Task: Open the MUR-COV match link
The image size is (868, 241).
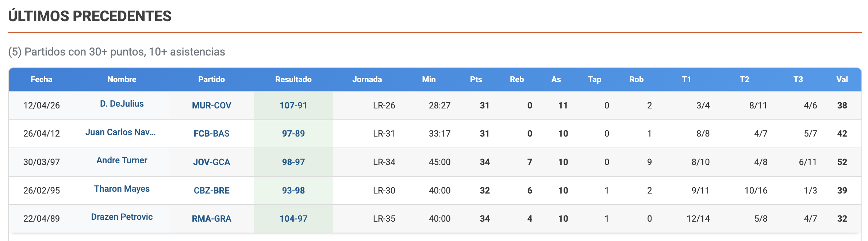Action: point(211,106)
